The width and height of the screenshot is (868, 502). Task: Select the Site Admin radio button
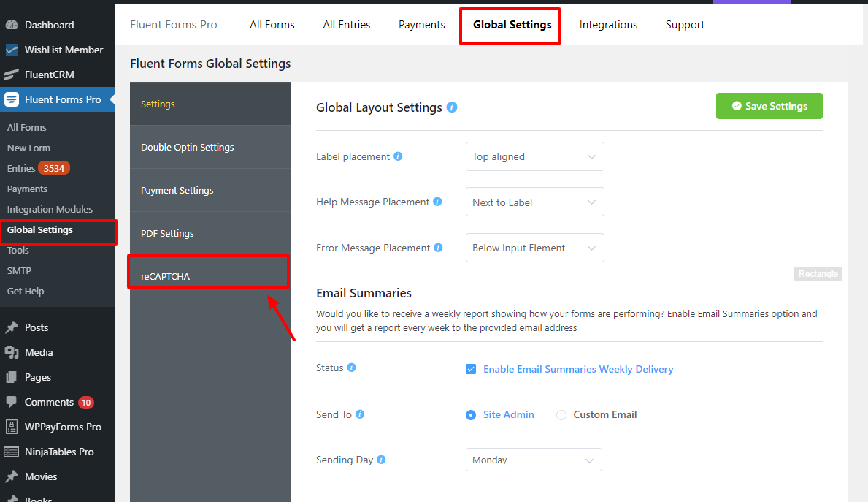click(471, 414)
